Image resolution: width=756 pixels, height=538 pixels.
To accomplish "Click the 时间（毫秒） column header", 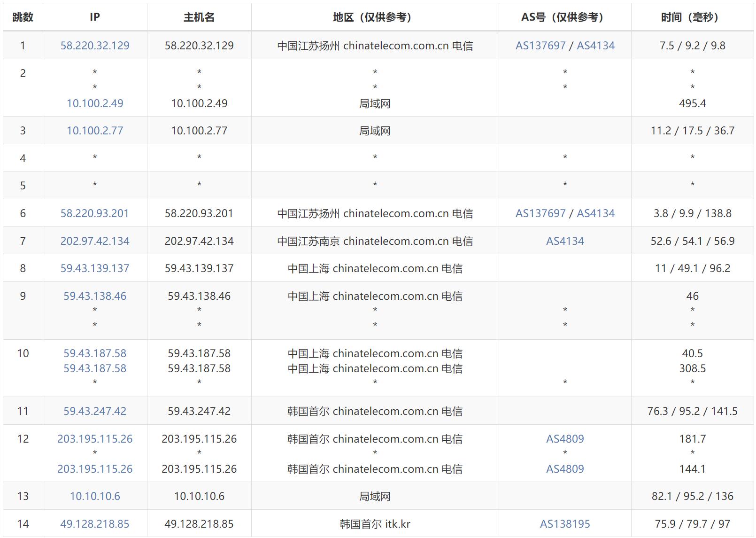I will click(x=692, y=17).
